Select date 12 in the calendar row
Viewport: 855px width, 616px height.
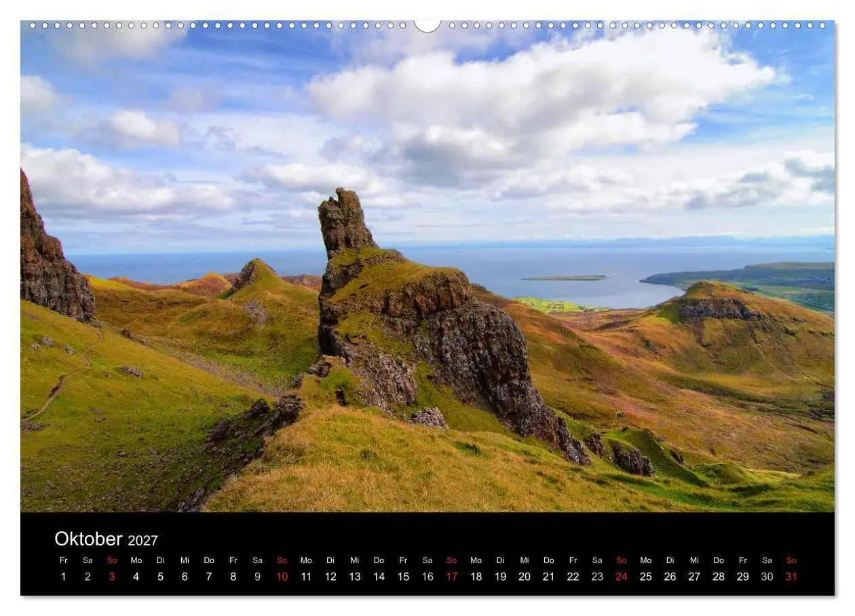coord(330,577)
